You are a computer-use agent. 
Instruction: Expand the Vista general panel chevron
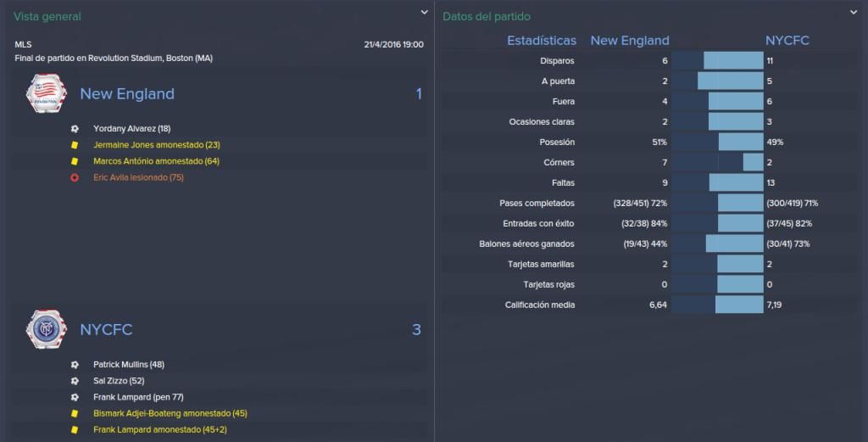[424, 12]
